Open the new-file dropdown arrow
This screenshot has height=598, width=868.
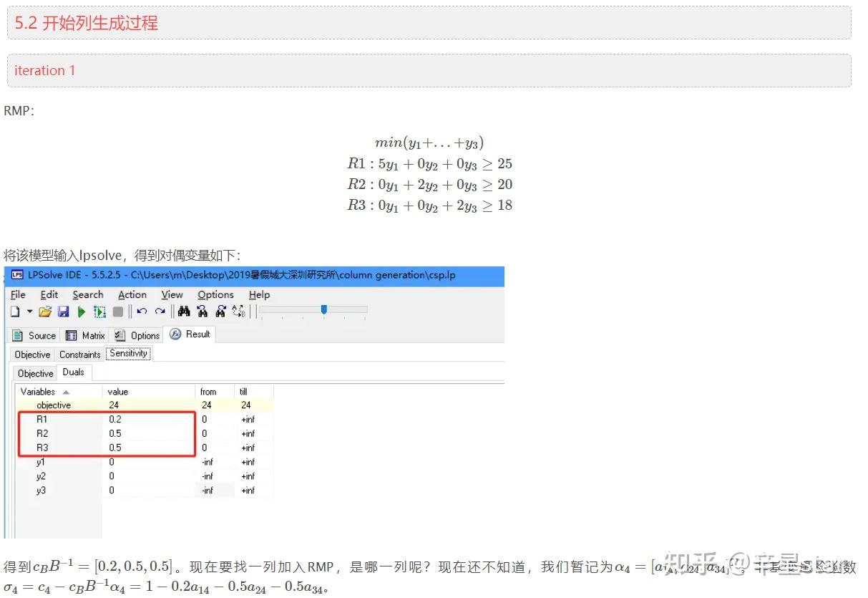pos(30,311)
